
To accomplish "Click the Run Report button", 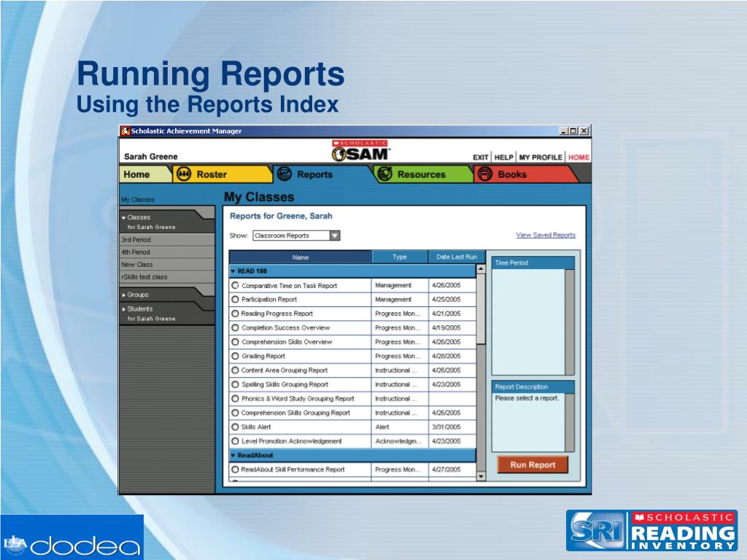I will pyautogui.click(x=533, y=464).
